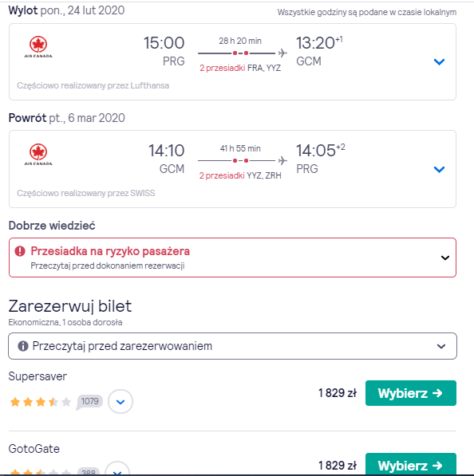This screenshot has height=476, width=474.
Task: Click the Air Canada logo on return flight
Action: click(38, 155)
